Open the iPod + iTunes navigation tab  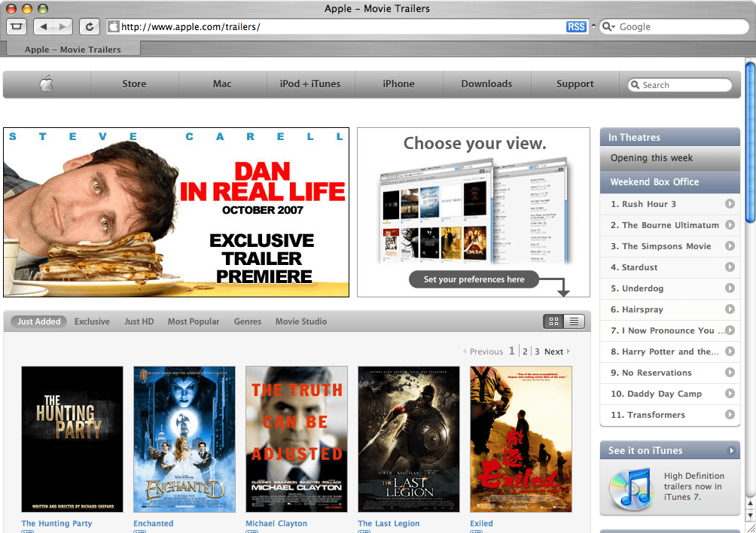click(x=310, y=84)
